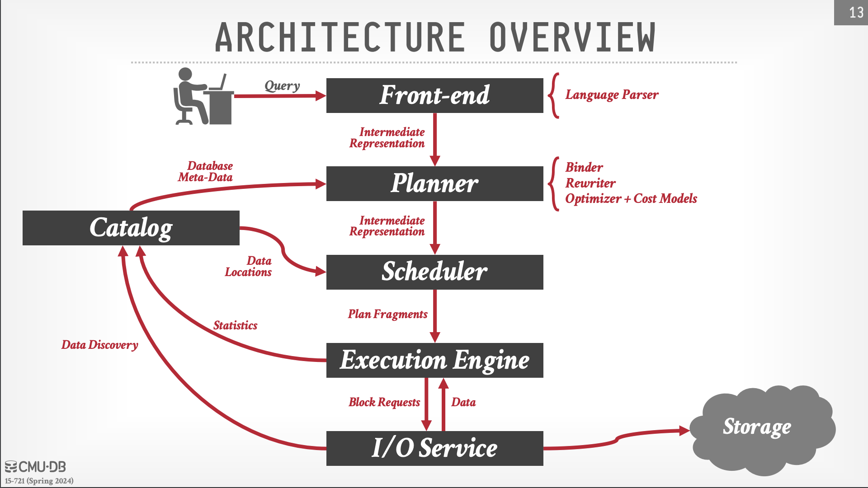The image size is (868, 488).
Task: Toggle the Statistics arrow to Catalog
Action: coord(232,325)
